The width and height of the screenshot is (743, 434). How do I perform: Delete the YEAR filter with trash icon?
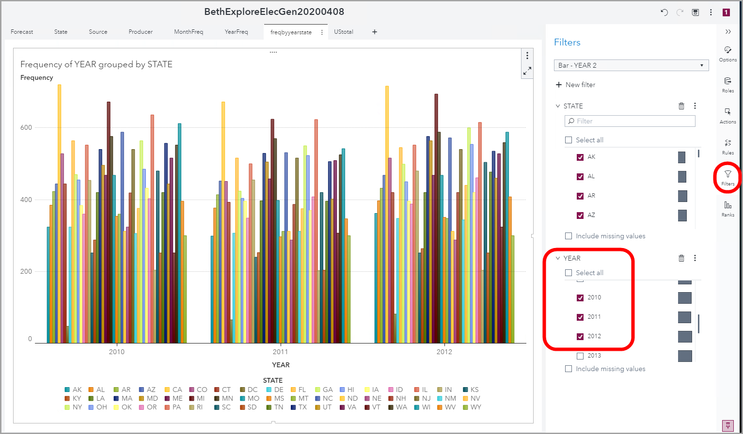point(681,258)
